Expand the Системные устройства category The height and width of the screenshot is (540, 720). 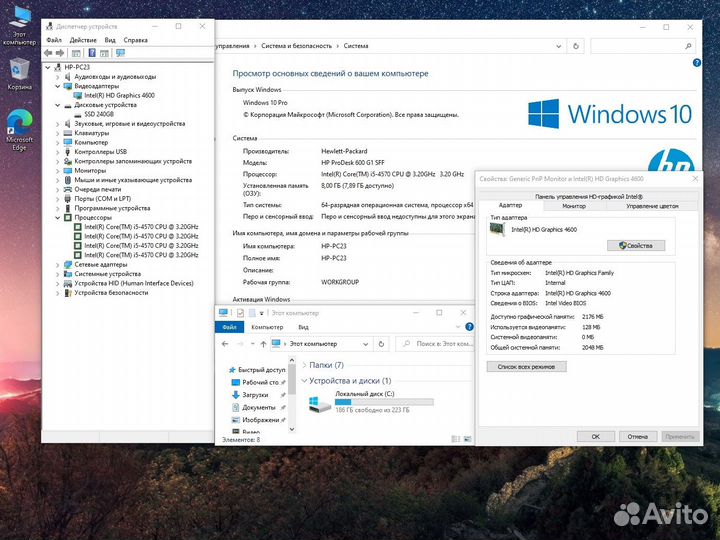tap(58, 274)
